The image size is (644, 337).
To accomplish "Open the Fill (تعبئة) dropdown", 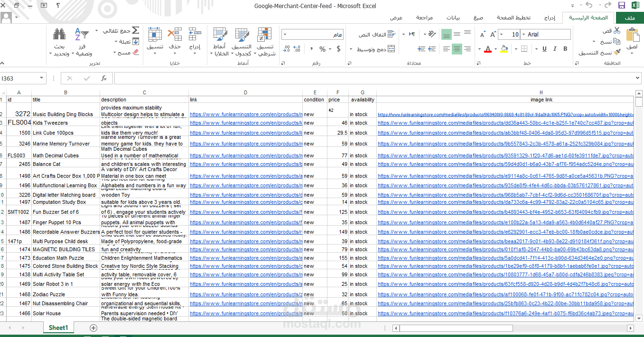I will click(127, 42).
